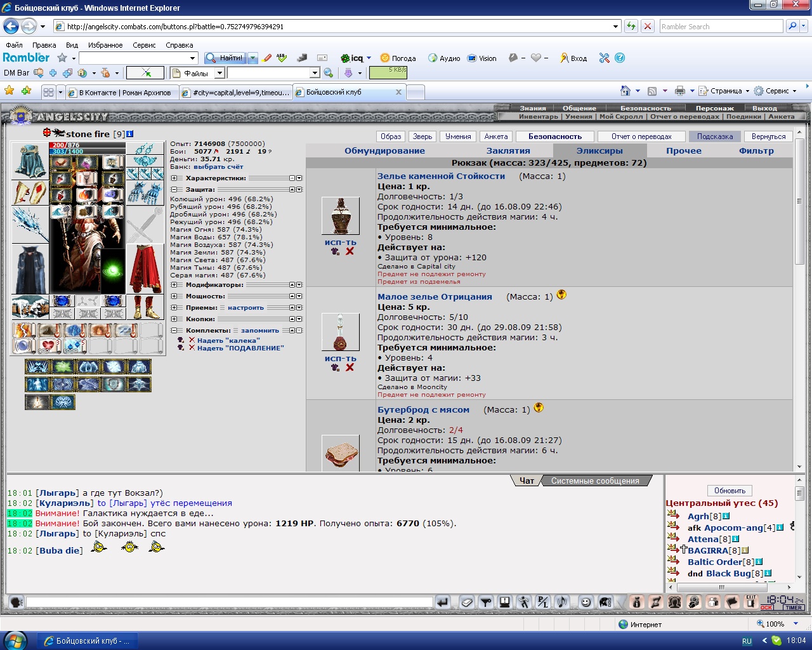812x650 pixels.
Task: Open the Файлы dropdown in DM Bar
Action: coord(219,73)
